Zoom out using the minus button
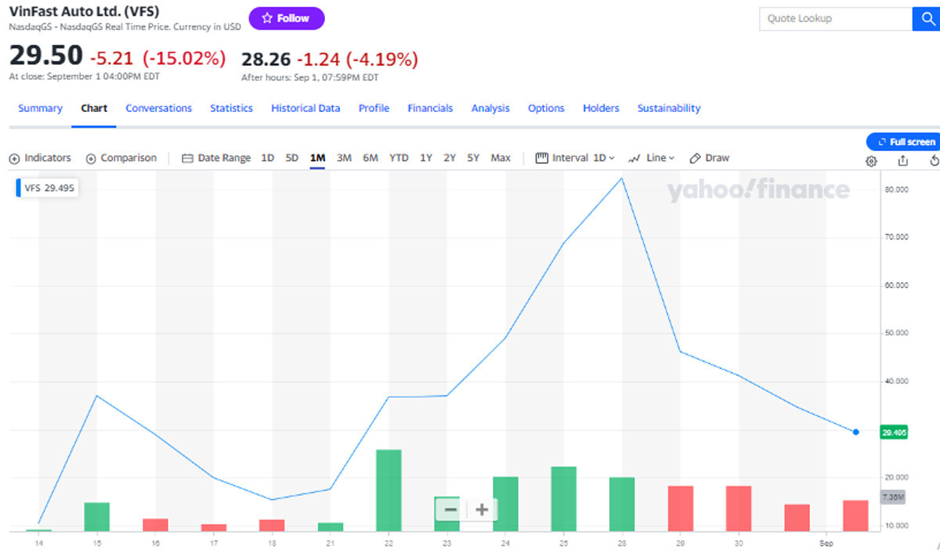Screen dimensions: 940x560 click(450, 510)
